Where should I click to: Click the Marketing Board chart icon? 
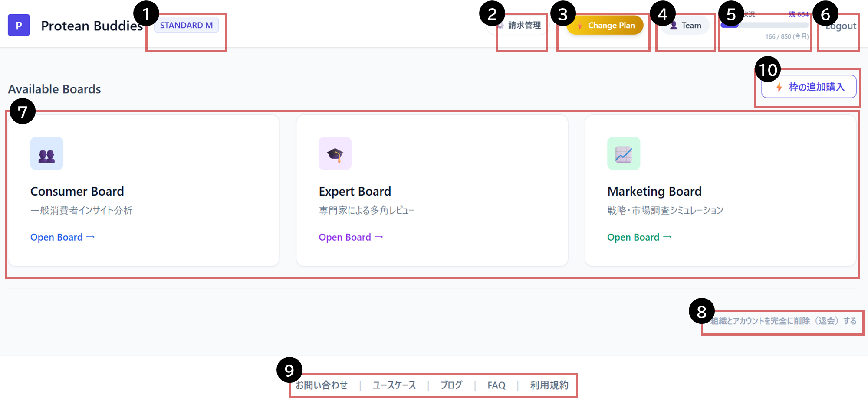pyautogui.click(x=624, y=153)
